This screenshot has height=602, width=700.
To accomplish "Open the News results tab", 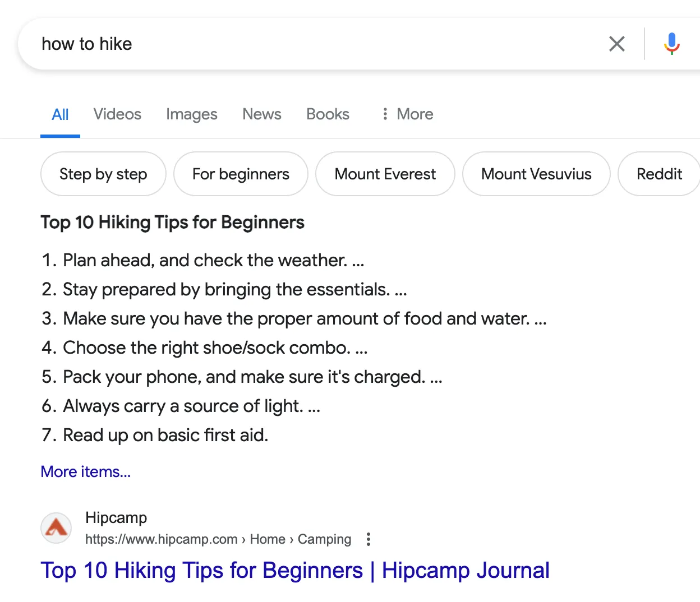I will coord(261,114).
